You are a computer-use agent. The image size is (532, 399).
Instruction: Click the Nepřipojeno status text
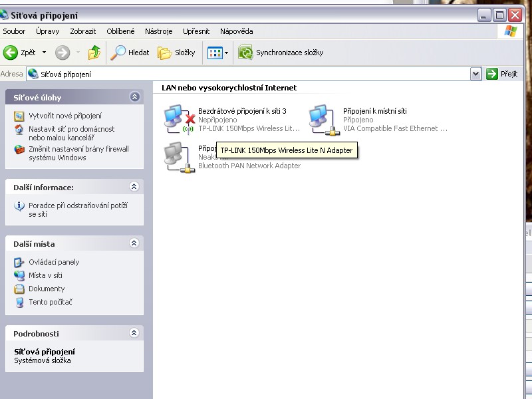pyautogui.click(x=217, y=120)
